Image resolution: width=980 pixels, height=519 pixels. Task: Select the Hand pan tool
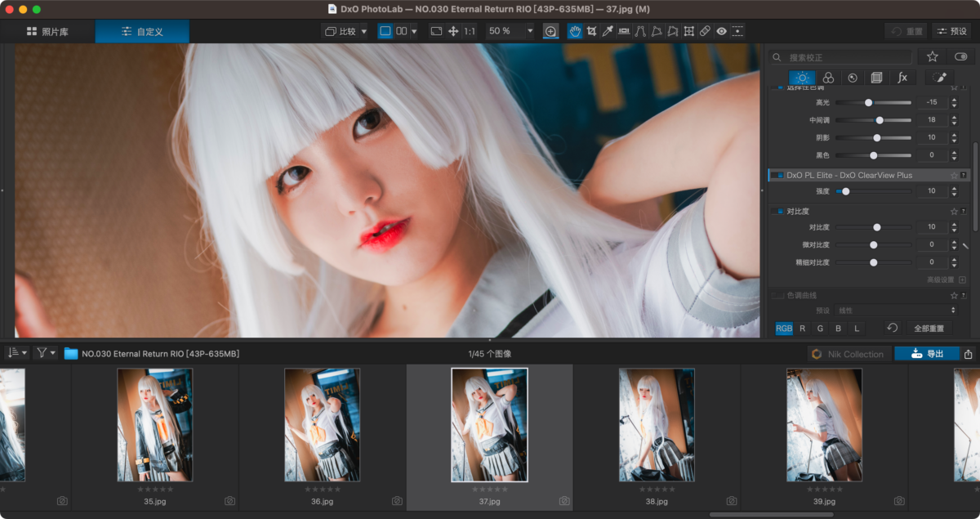(x=575, y=31)
